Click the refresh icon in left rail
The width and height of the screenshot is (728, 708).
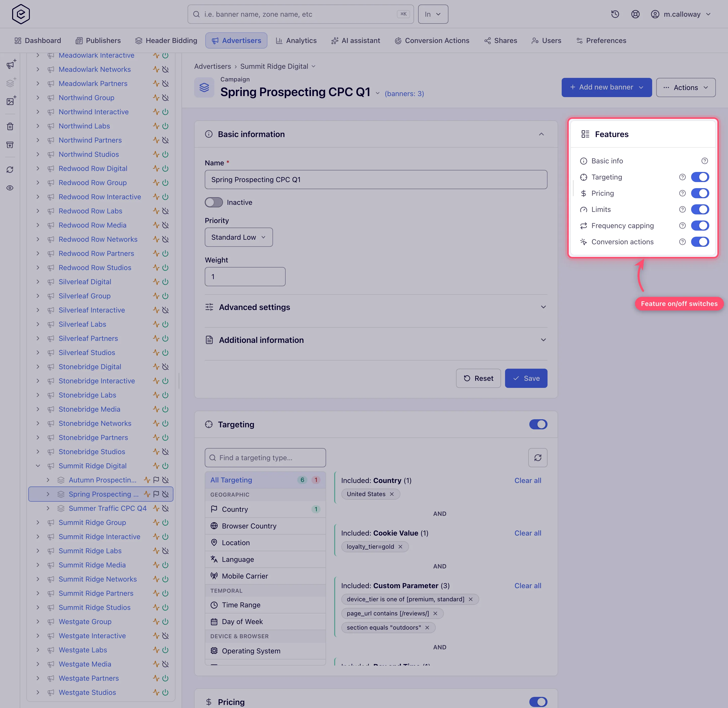coord(10,170)
